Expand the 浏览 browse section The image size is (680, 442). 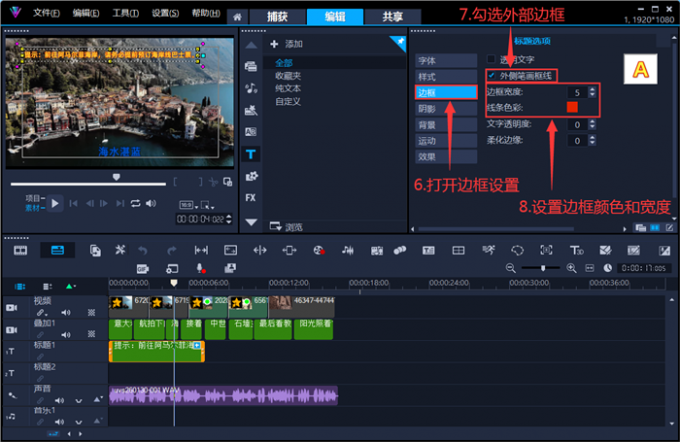click(x=285, y=227)
